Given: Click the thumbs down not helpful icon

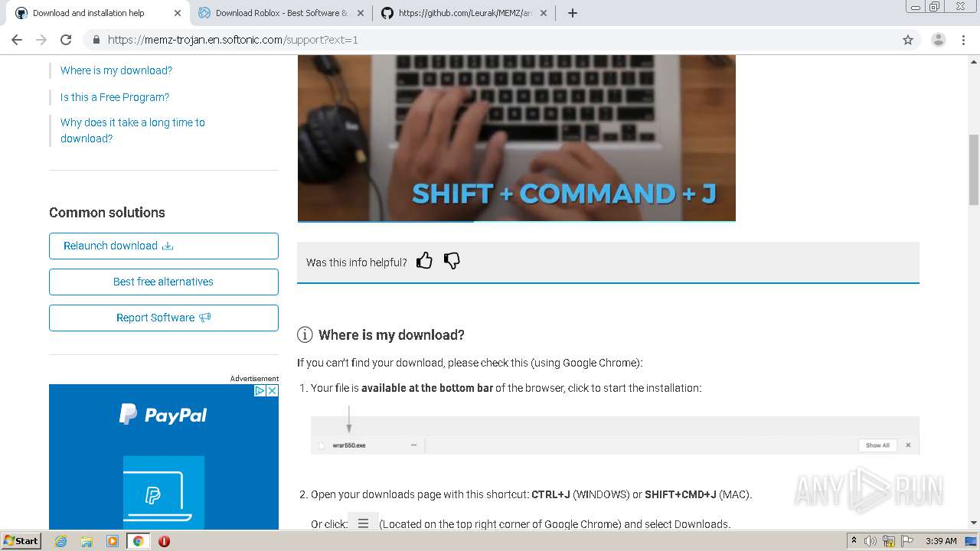Looking at the screenshot, I should pyautogui.click(x=452, y=261).
